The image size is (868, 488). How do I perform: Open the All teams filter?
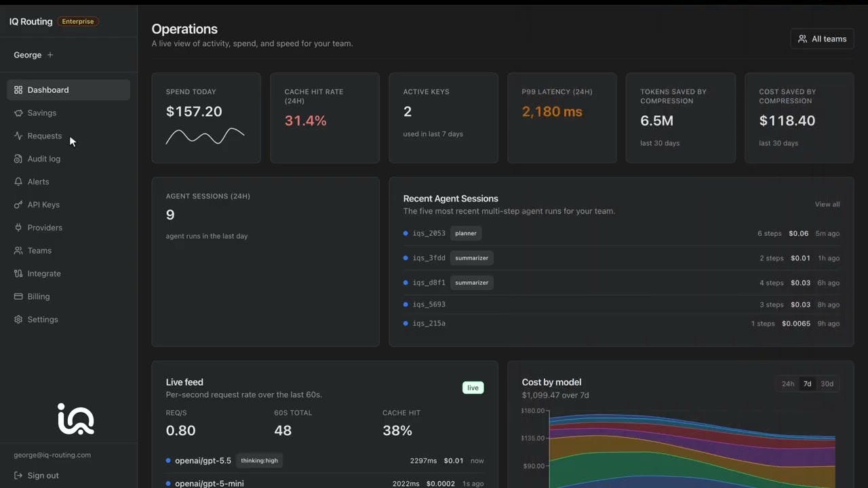(822, 39)
